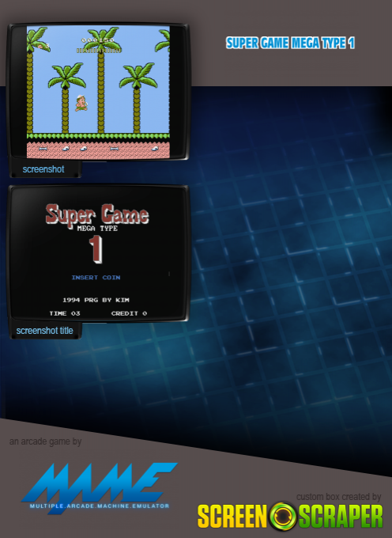Click the ScreenScraper logo

pyautogui.click(x=290, y=516)
